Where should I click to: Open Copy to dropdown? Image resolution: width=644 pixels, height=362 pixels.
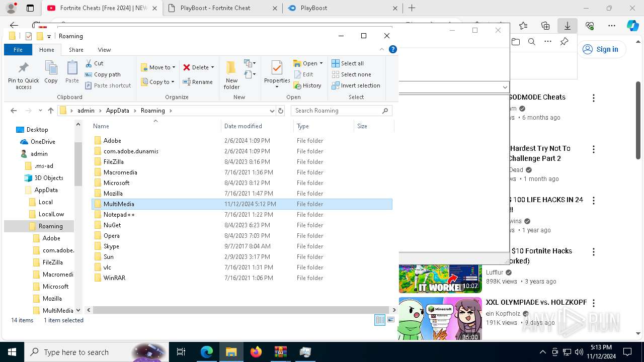click(x=157, y=82)
